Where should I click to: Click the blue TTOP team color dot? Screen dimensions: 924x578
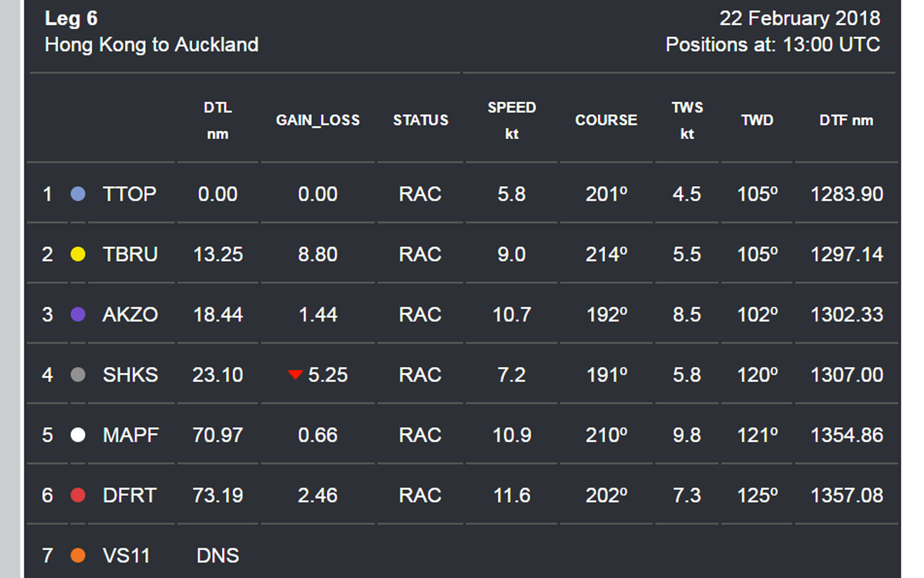tap(78, 194)
